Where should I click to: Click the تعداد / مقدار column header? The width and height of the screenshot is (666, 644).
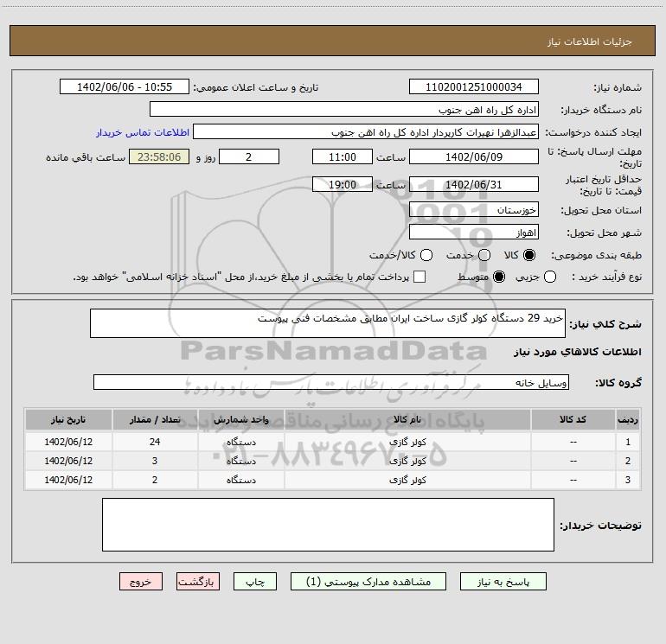click(x=155, y=420)
